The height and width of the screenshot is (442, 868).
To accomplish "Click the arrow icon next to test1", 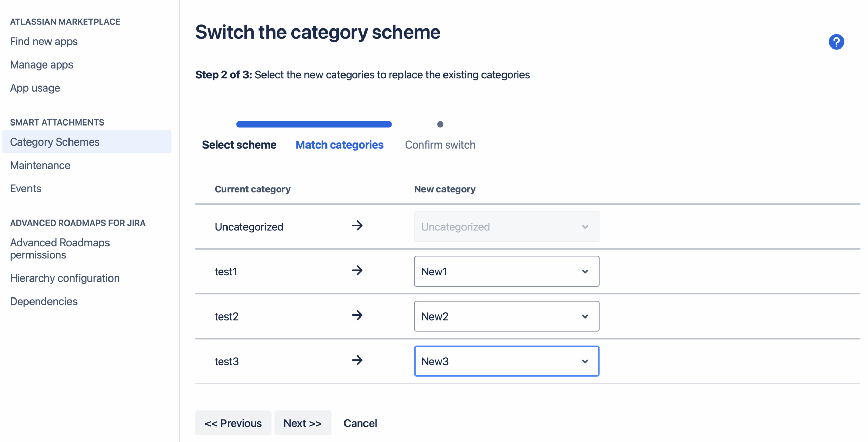I will 357,271.
